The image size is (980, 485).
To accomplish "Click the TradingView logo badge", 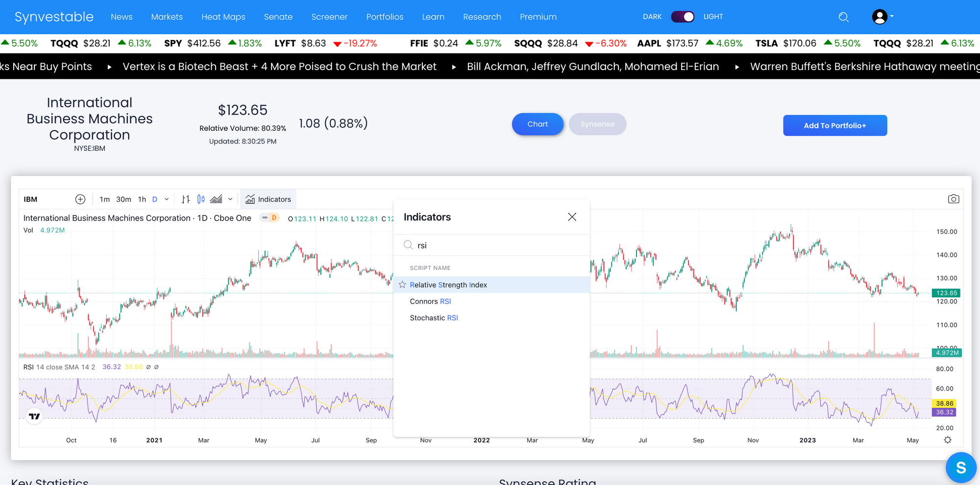I will (x=34, y=416).
